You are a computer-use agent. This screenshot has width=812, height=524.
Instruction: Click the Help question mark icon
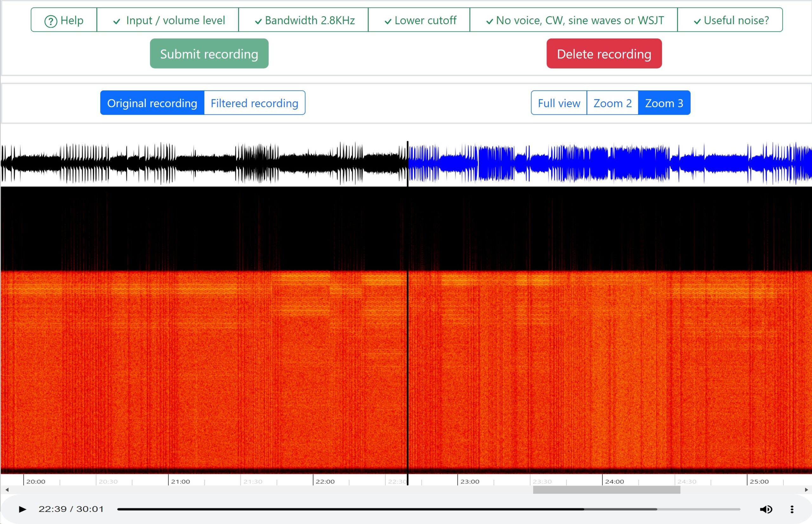pyautogui.click(x=51, y=22)
